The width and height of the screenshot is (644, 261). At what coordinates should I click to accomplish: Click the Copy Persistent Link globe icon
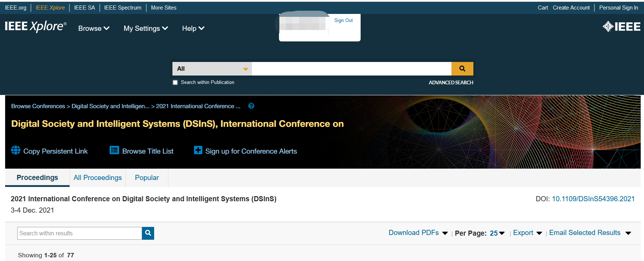point(16,150)
